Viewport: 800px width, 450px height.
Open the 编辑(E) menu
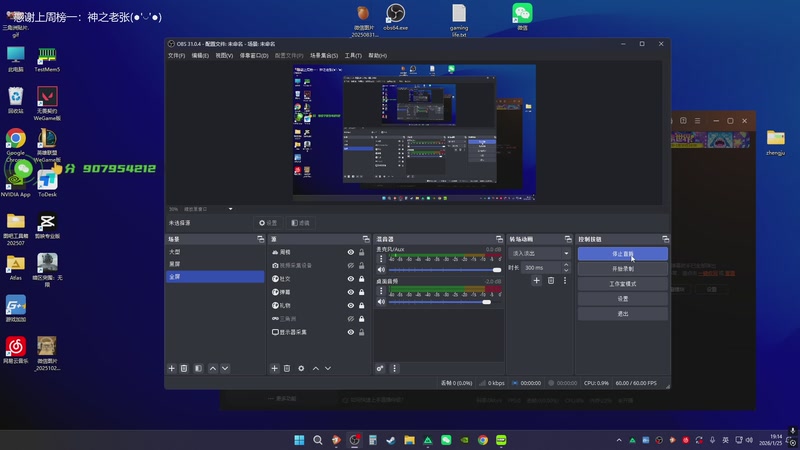(200, 56)
